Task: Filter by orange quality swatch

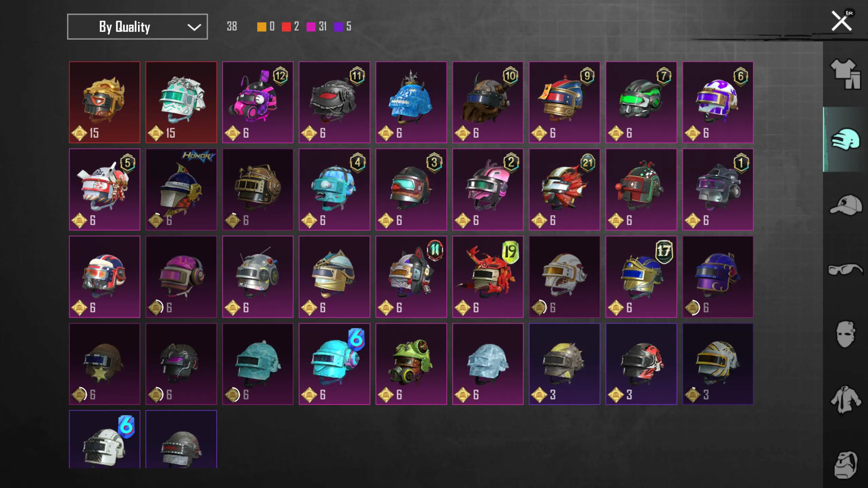Action: 262,27
